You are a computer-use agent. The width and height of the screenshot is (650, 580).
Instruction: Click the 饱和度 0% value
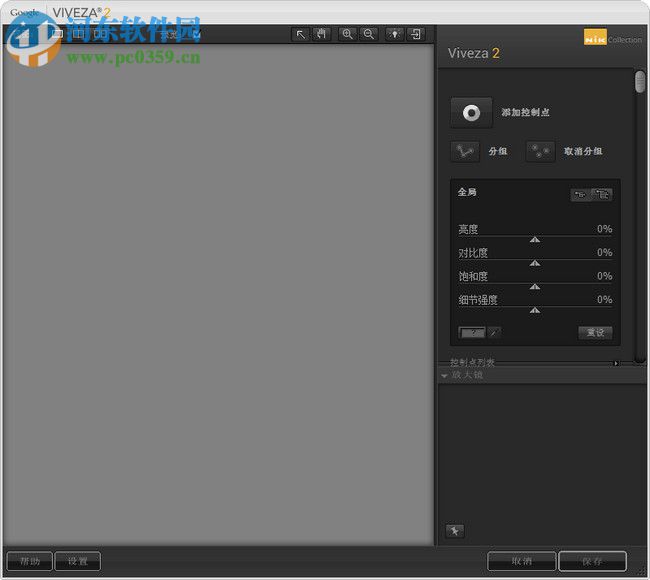pos(604,276)
